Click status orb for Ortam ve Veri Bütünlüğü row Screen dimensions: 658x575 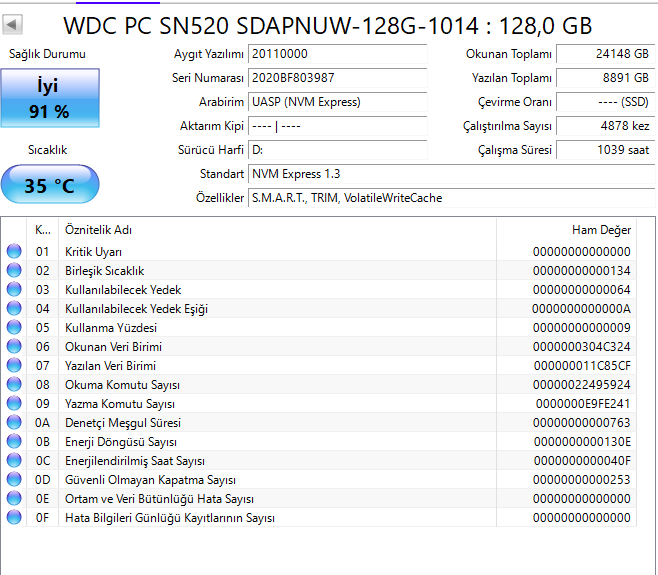[x=14, y=498]
